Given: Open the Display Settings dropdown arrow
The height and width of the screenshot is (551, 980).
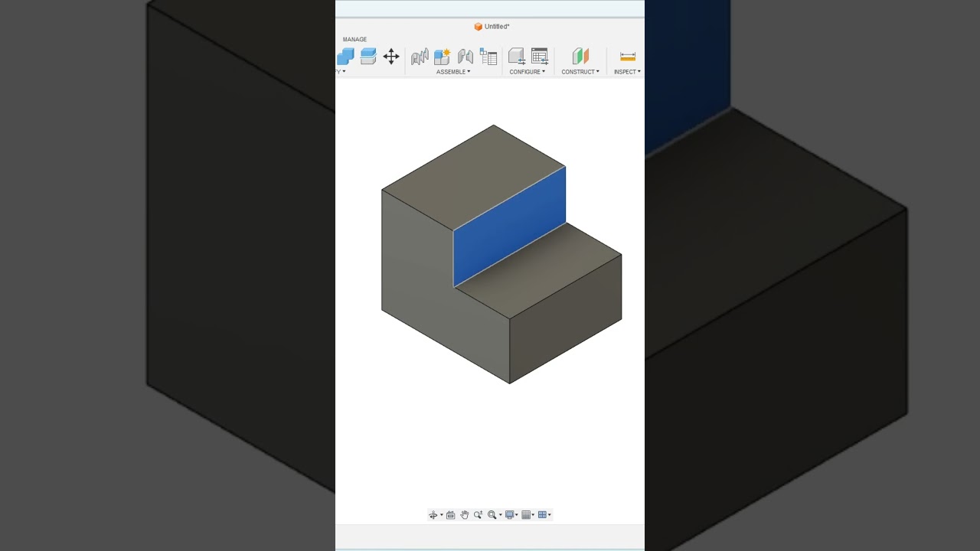Looking at the screenshot, I should (x=517, y=515).
